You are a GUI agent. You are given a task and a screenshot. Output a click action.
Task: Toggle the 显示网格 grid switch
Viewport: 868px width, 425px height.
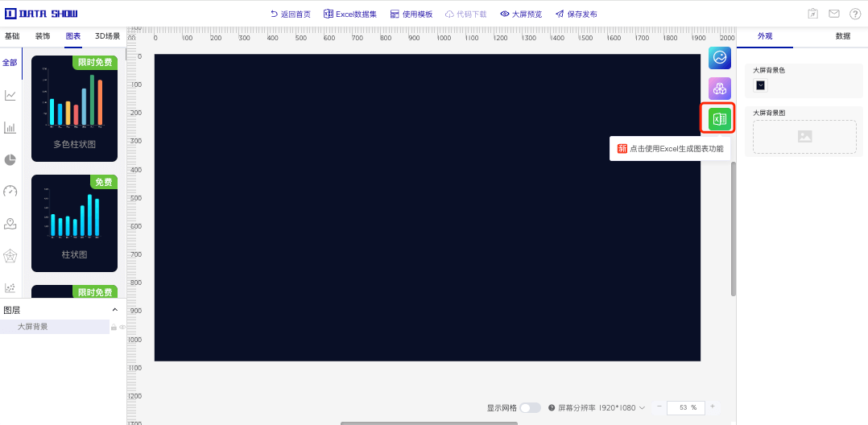(530, 408)
